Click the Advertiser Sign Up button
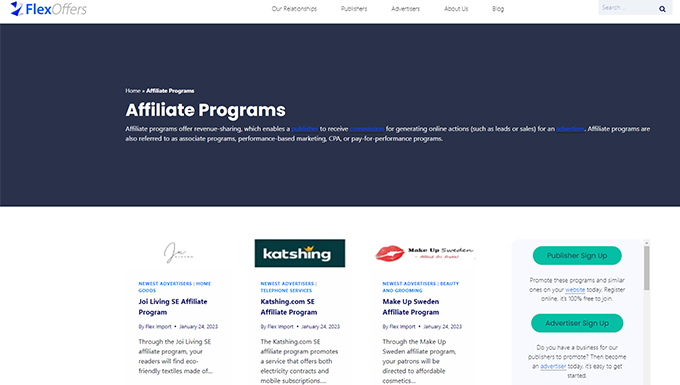This screenshot has width=680, height=385. 577,323
